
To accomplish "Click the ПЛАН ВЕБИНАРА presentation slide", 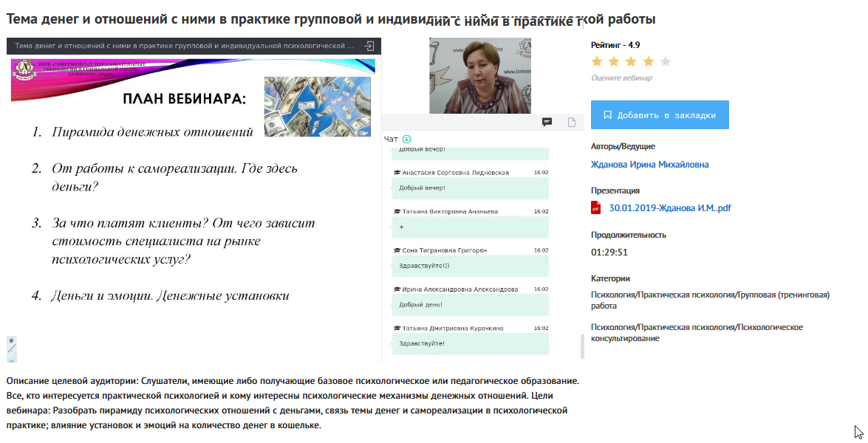I will [x=194, y=199].
